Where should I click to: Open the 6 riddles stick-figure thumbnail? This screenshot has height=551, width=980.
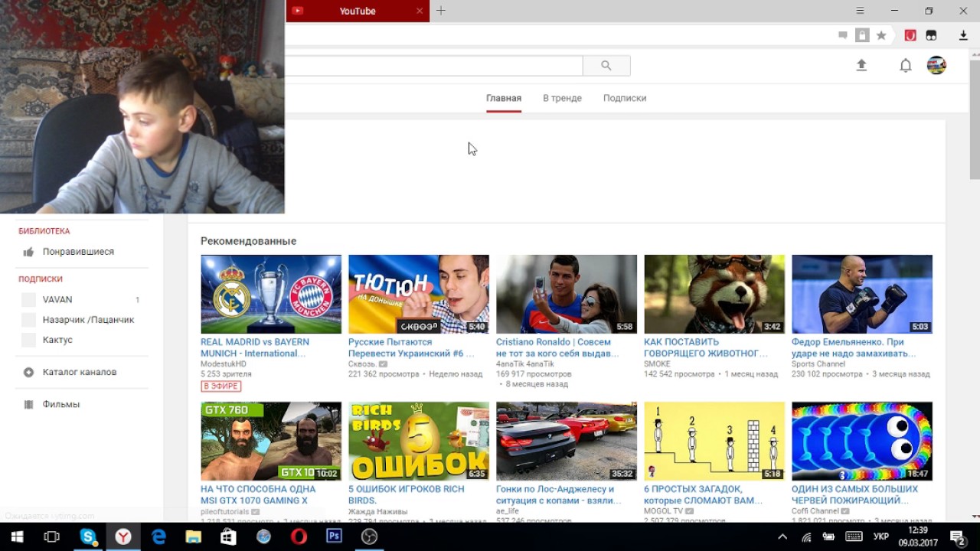(x=714, y=442)
